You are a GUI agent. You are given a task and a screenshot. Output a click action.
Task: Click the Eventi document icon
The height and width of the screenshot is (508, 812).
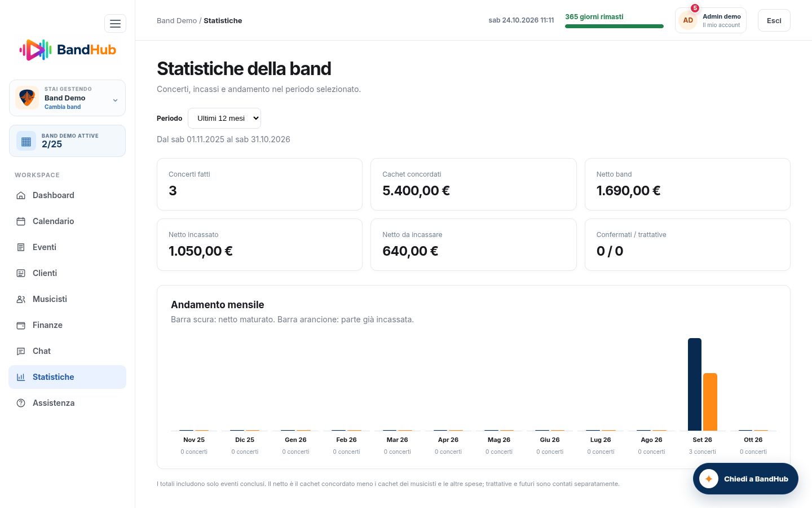pos(21,247)
